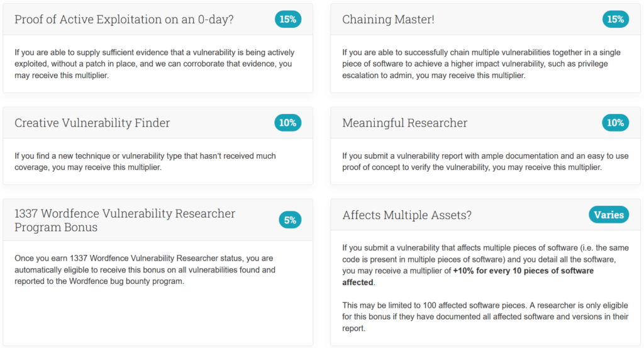Viewport: 644px width, 348px height.
Task: Click the Meaningful Researcher card title
Action: pyautogui.click(x=404, y=123)
